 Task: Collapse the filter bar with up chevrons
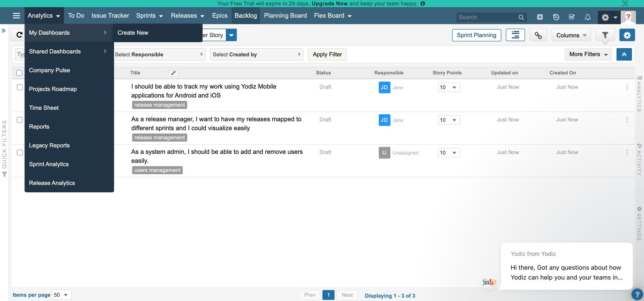click(624, 54)
